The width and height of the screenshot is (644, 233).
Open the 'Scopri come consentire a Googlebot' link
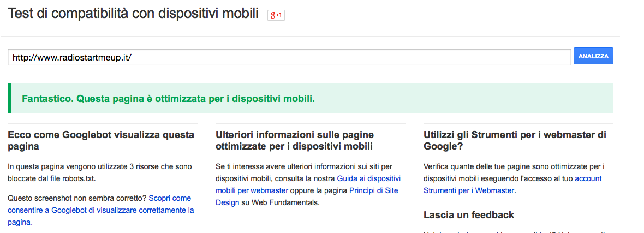click(x=100, y=211)
